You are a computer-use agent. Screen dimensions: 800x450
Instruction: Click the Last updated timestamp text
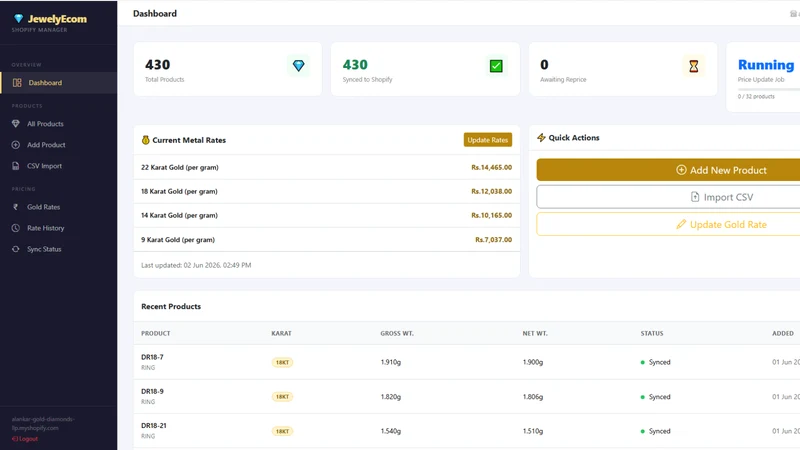coord(196,265)
